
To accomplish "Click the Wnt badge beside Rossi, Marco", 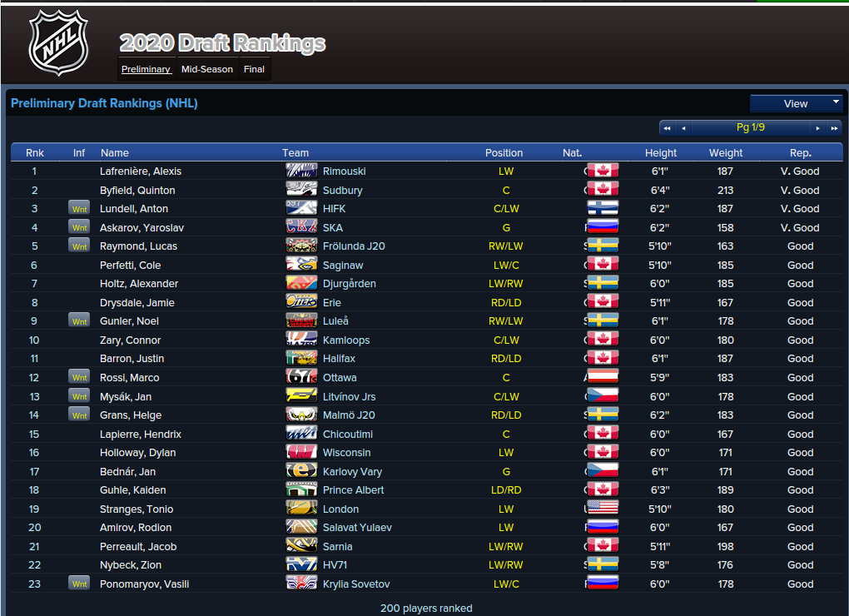I will pyautogui.click(x=79, y=377).
